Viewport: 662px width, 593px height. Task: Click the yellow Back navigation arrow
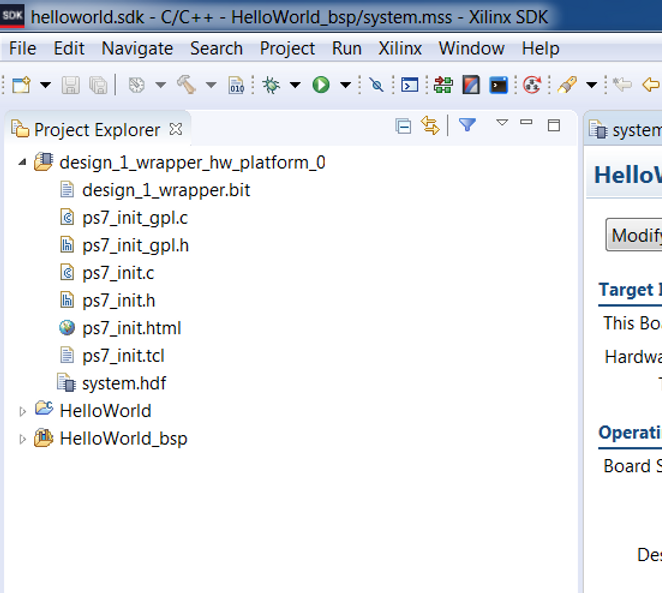coord(651,84)
